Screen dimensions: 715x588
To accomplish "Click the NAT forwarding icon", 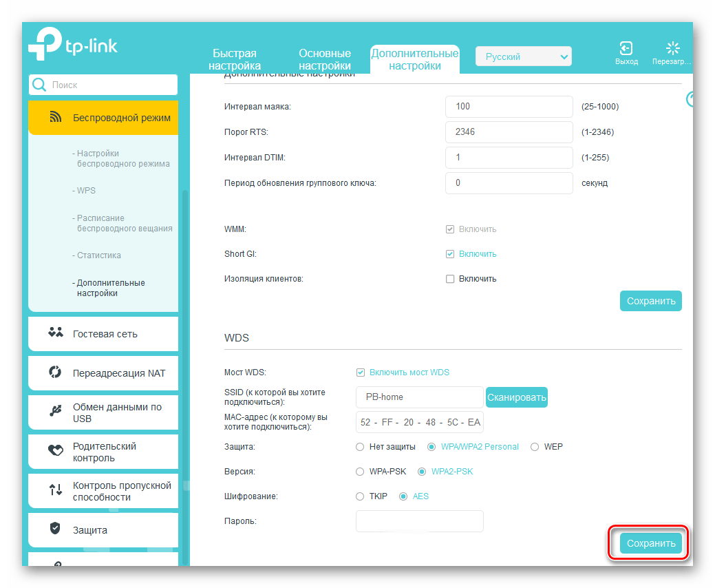I will [x=56, y=372].
